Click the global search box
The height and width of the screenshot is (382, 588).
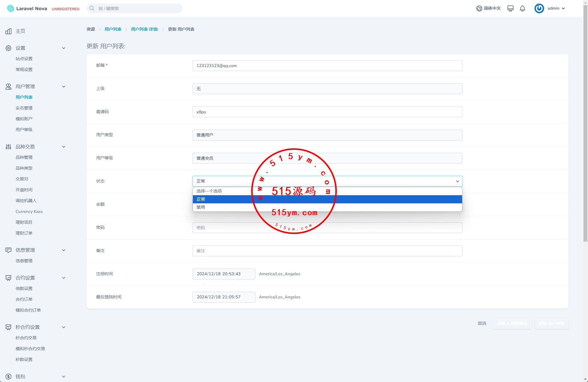(x=135, y=8)
